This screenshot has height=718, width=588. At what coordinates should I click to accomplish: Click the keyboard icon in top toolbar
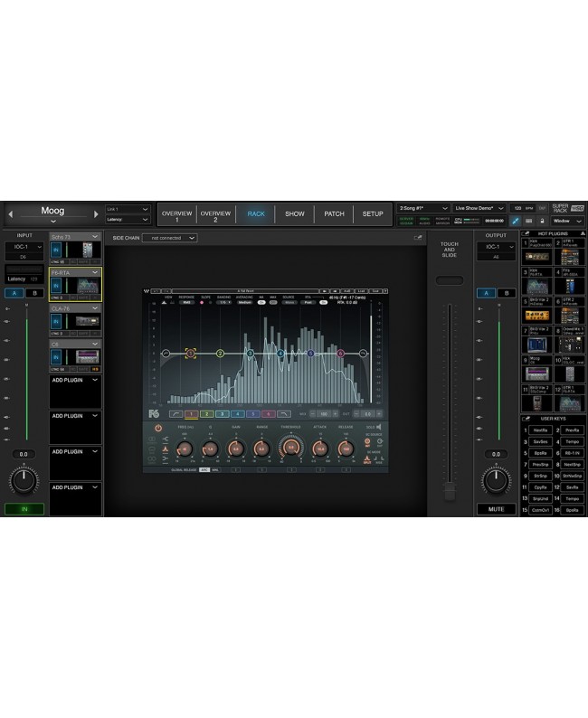point(528,221)
